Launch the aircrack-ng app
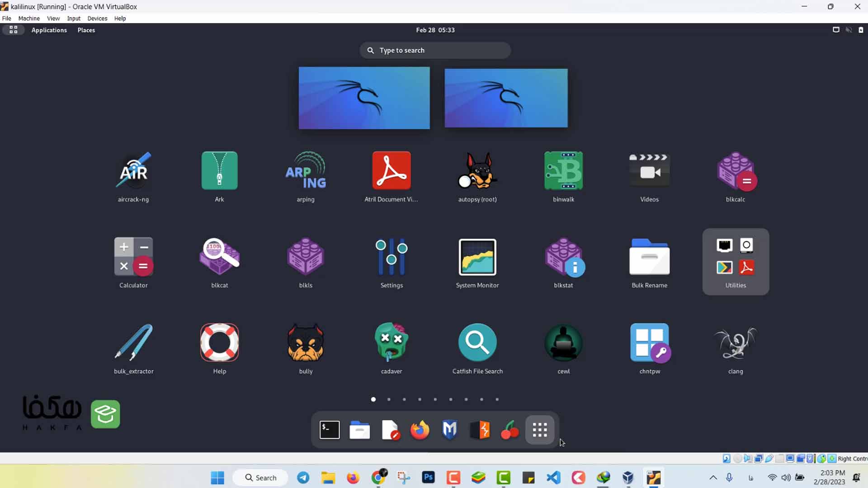 coord(133,177)
